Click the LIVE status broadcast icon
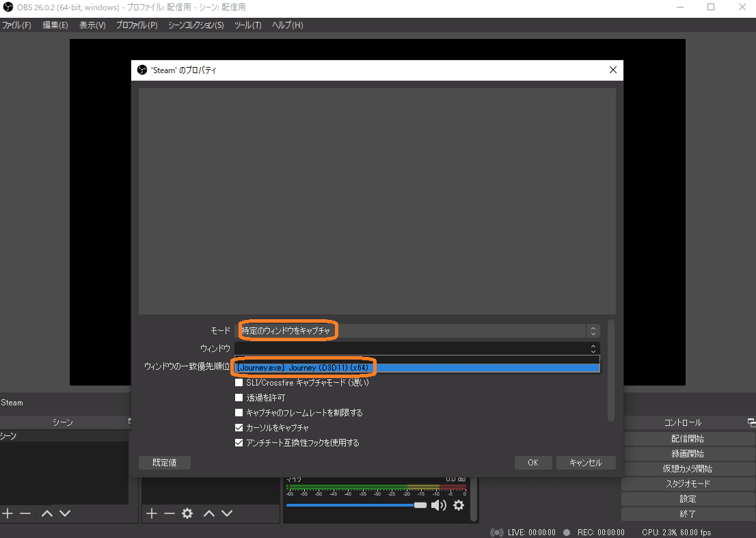The height and width of the screenshot is (538, 756). [497, 533]
